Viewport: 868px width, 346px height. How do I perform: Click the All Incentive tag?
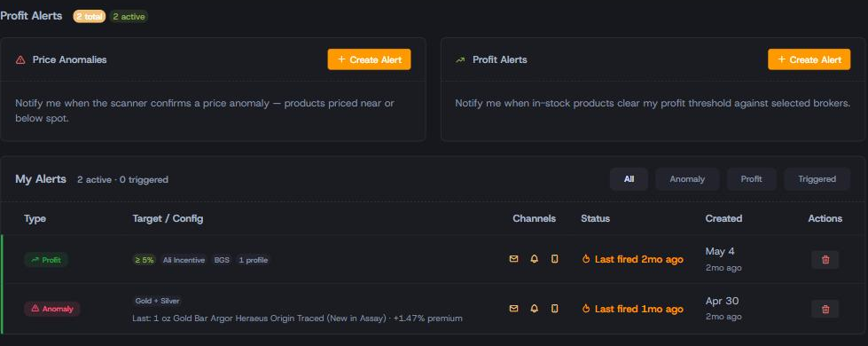pyautogui.click(x=184, y=260)
